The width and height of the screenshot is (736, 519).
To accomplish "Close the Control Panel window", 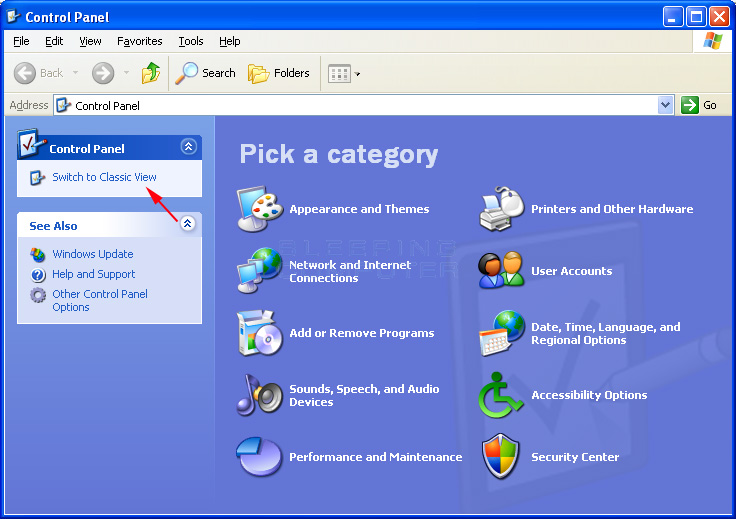I will (719, 17).
